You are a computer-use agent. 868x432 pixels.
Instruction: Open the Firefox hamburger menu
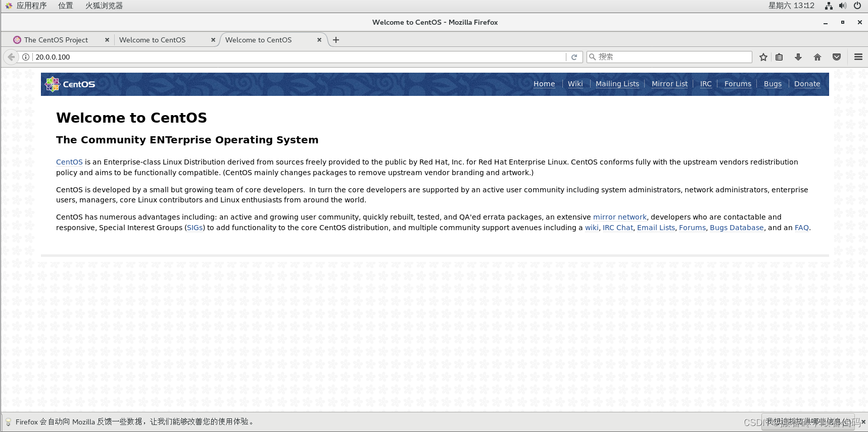coord(858,57)
